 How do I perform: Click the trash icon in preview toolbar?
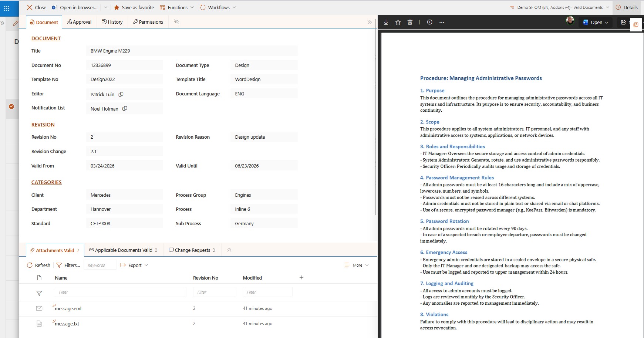point(410,22)
